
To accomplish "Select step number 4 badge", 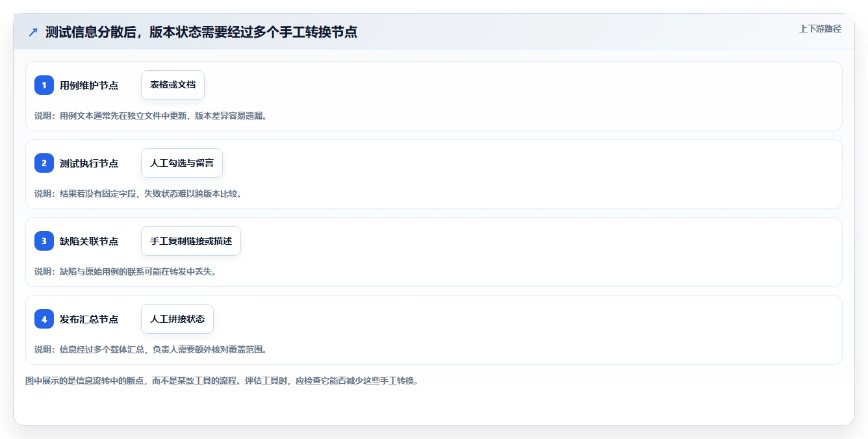I will (x=44, y=319).
